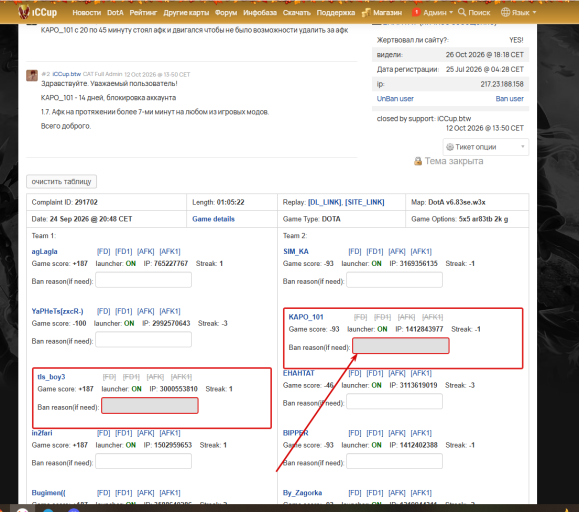Go to the Форум section

[226, 13]
